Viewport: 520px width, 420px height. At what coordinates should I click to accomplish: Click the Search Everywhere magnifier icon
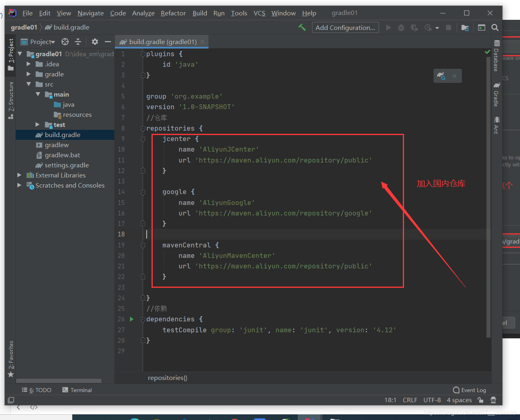click(495, 27)
